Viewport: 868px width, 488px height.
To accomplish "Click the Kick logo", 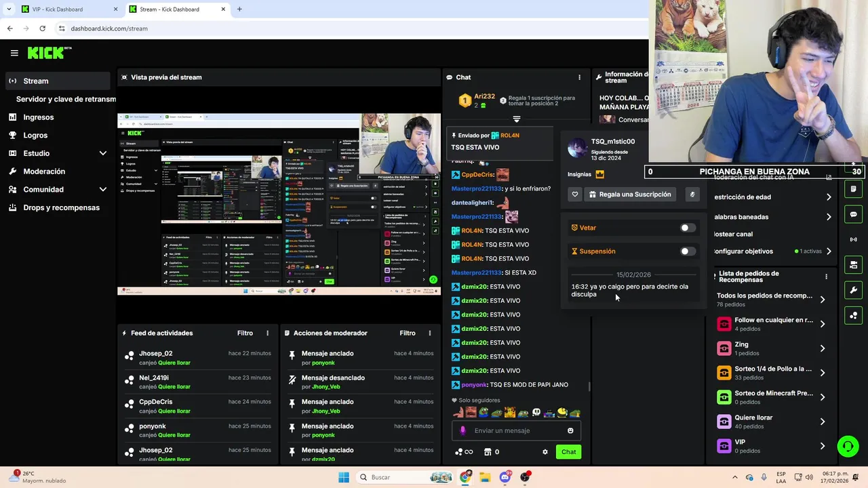I will 49,53.
